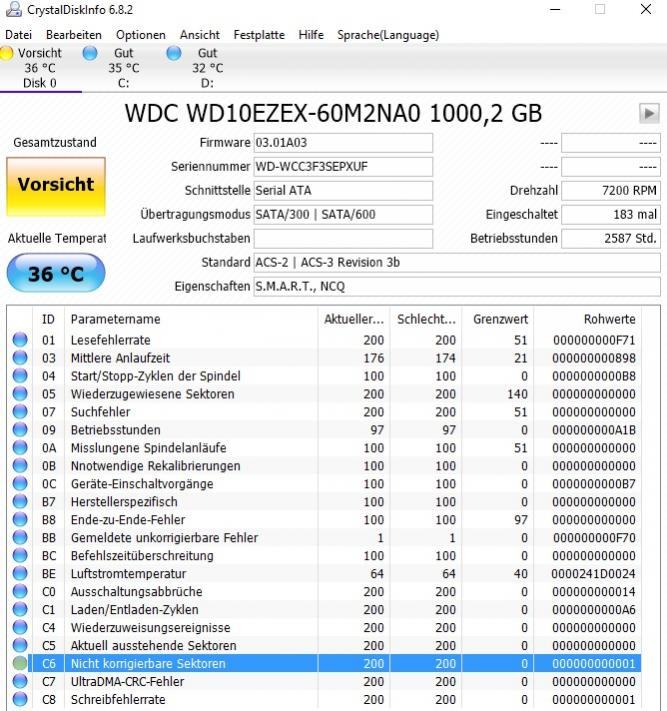The image size is (667, 711).
Task: Click the Aktueller... column header
Action: tap(354, 319)
